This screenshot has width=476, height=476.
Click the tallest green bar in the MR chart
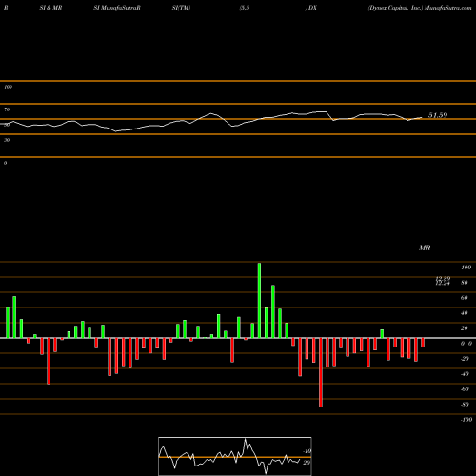[x=259, y=300]
